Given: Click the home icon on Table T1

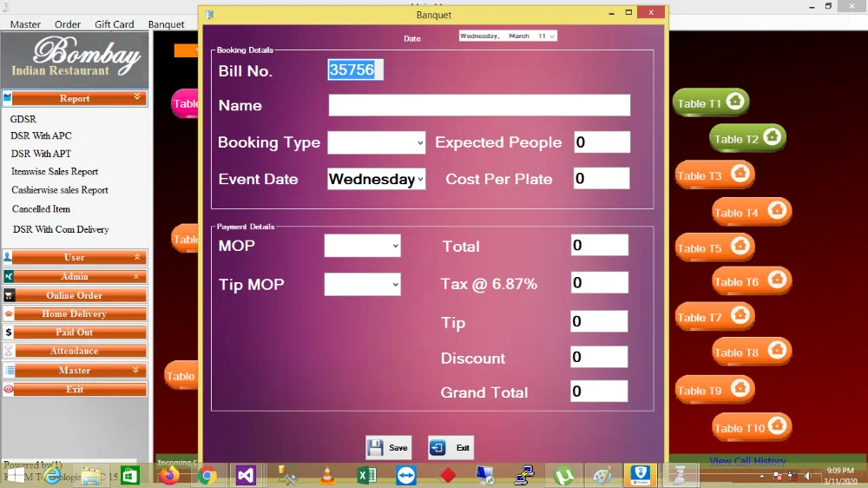Looking at the screenshot, I should click(735, 102).
